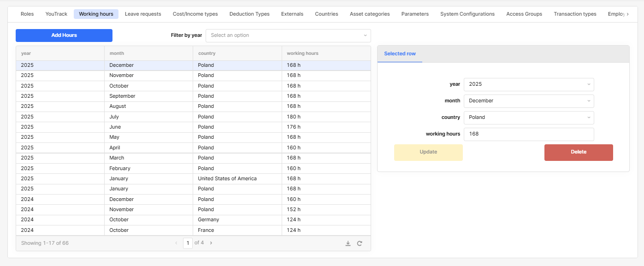The width and height of the screenshot is (644, 266).
Task: Go to previous table page
Action: [x=176, y=243]
